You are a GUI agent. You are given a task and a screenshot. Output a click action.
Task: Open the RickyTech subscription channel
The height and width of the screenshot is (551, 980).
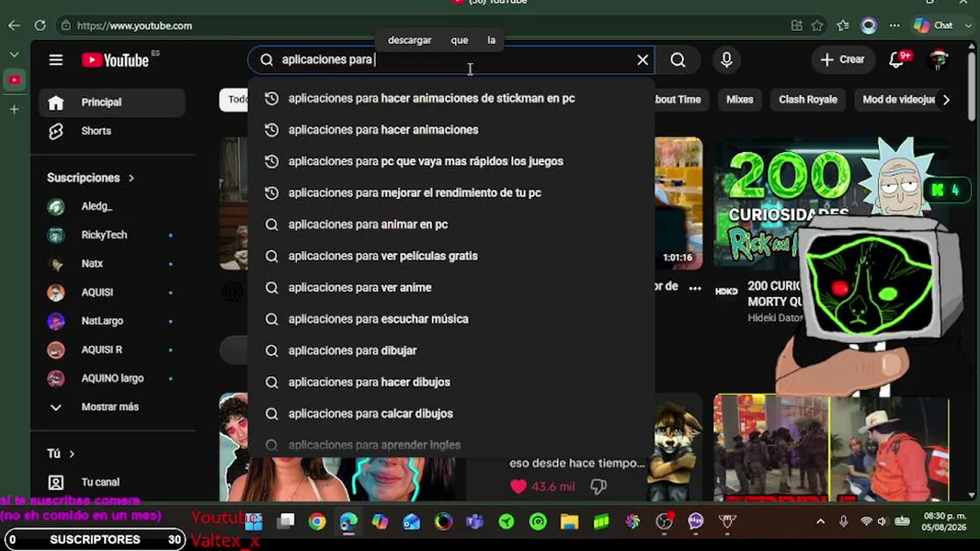112,235
